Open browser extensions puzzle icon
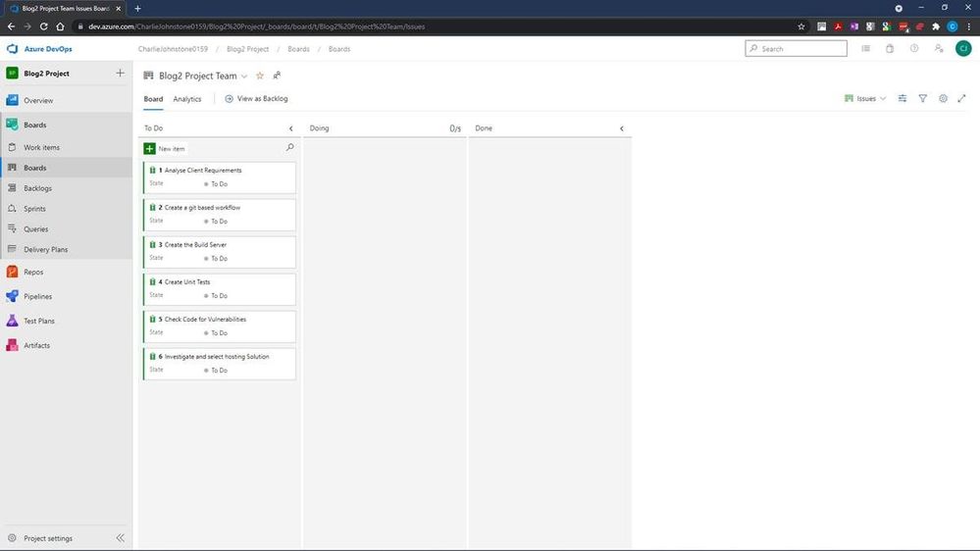980x551 pixels. pyautogui.click(x=936, y=26)
